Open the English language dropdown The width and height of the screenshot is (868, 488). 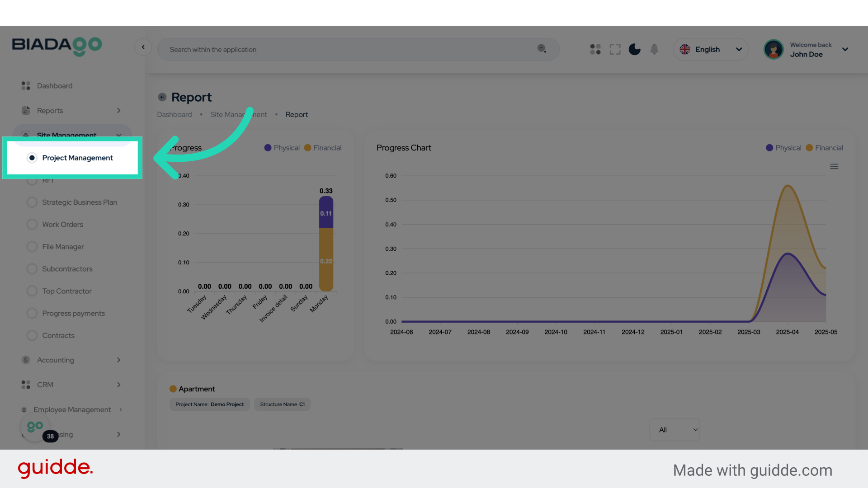[711, 49]
